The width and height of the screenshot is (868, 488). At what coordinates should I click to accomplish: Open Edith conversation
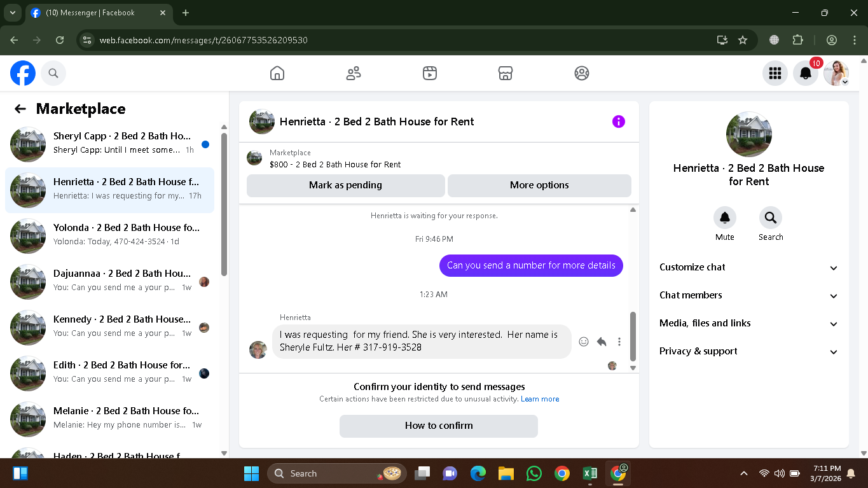(x=109, y=373)
